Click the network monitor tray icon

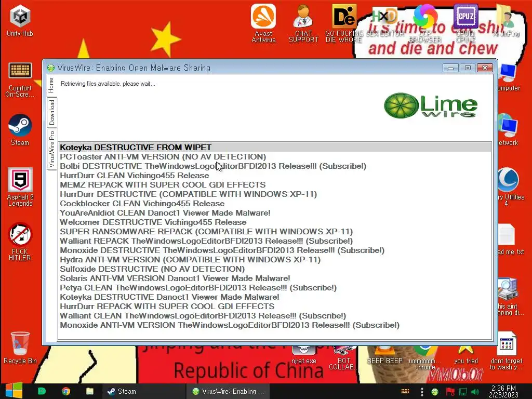(463, 392)
